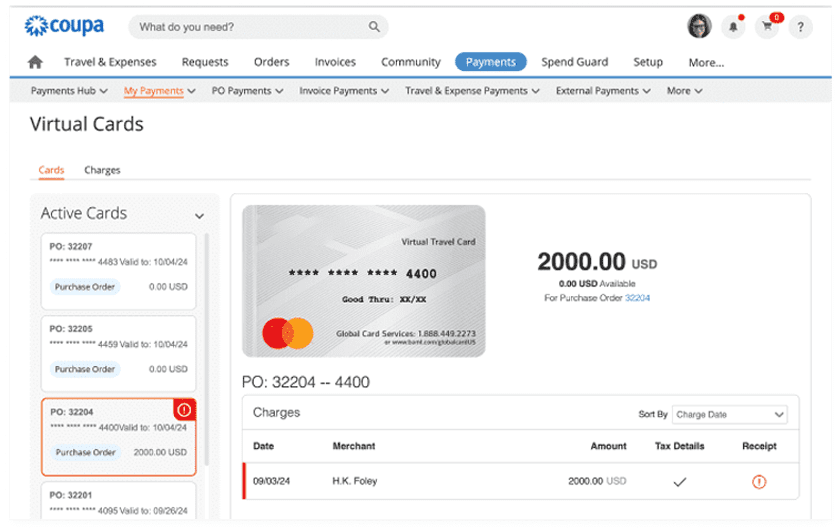Select the PO: 32201 card
This screenshot has height=531, width=838.
pyautogui.click(x=119, y=501)
